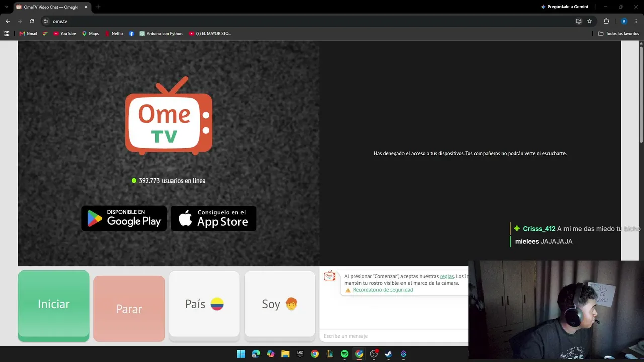Viewport: 644px width, 362px height.
Task: Open the Extensions puzzle icon
Action: [606, 21]
